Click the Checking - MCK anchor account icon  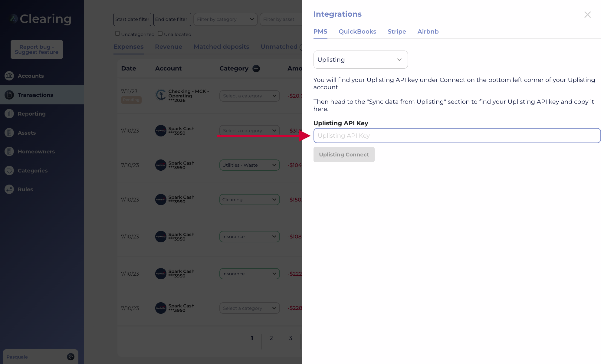[x=161, y=95]
